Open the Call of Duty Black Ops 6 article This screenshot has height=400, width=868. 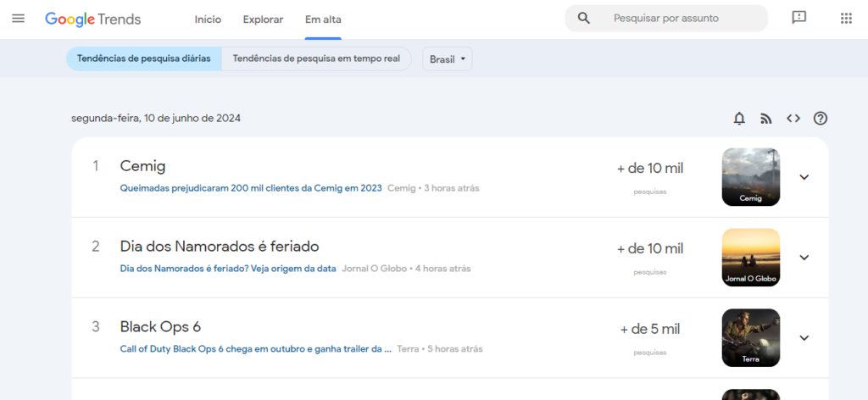(256, 349)
